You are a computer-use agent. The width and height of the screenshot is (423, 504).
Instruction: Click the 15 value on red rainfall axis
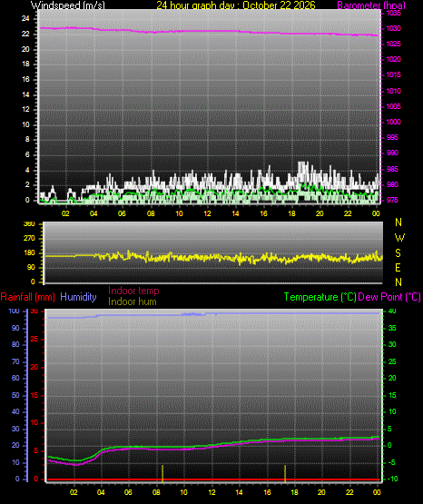pos(34,396)
